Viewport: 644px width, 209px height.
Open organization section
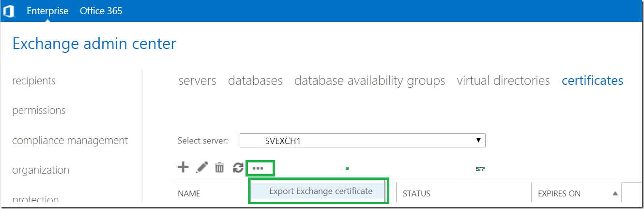pos(41,170)
